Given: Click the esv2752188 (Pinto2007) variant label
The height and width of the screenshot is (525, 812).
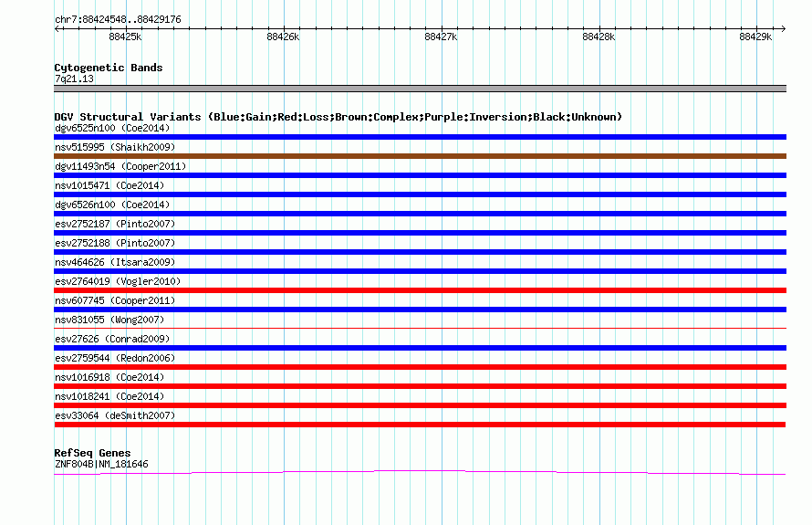Looking at the screenshot, I should [115, 243].
